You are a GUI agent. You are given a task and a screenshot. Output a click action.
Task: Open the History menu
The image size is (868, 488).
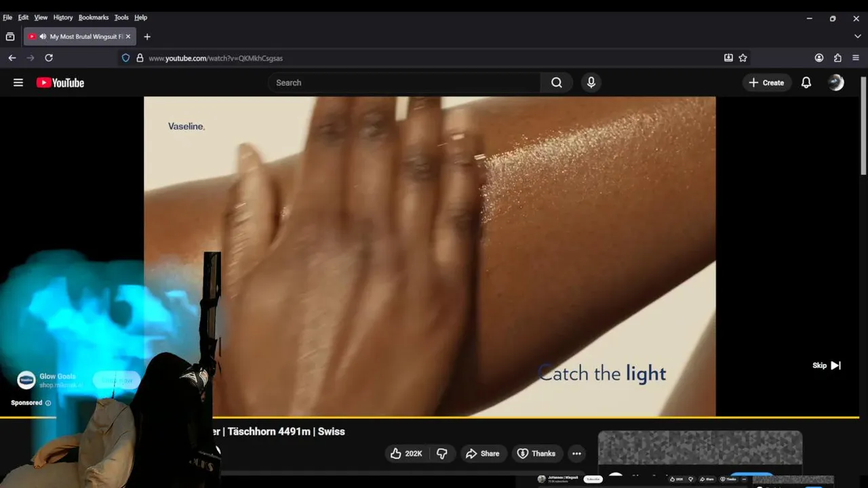click(x=63, y=18)
